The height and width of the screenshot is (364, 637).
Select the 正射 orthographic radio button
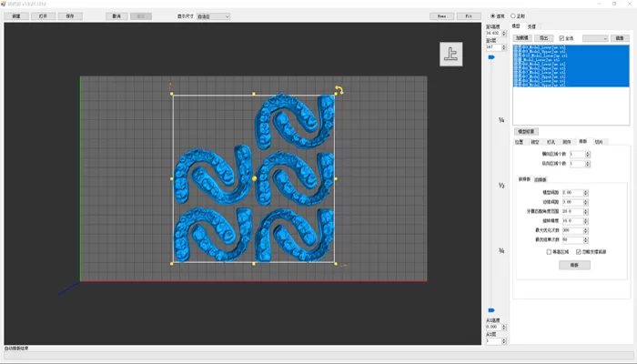pyautogui.click(x=512, y=15)
